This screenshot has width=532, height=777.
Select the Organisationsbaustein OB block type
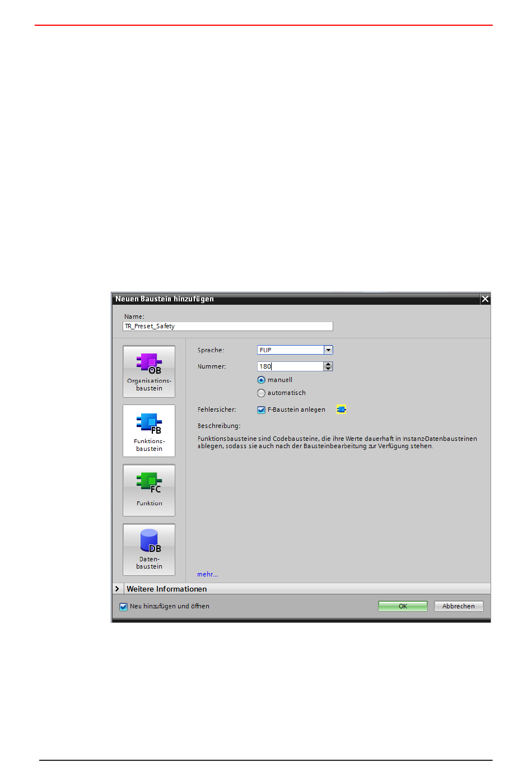149,371
